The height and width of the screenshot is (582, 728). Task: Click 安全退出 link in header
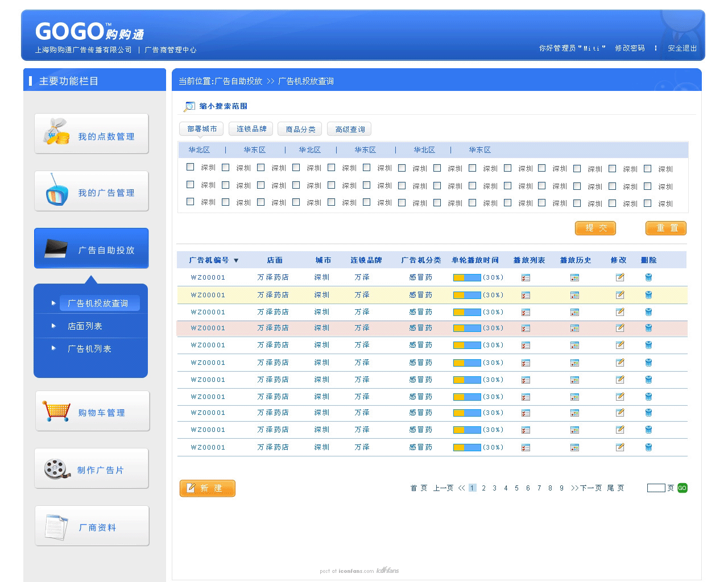pyautogui.click(x=682, y=48)
